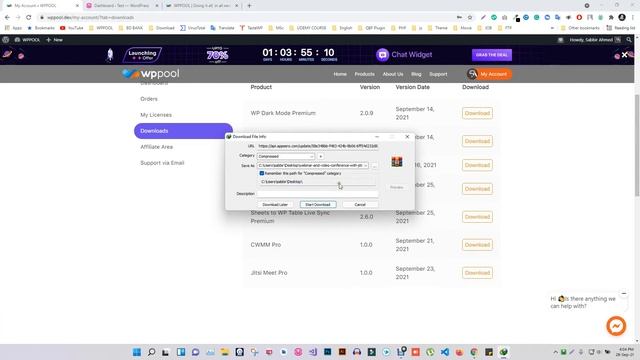Expand the Save As path dropdown
Image resolution: width=640 pixels, height=360 pixels.
(x=365, y=165)
